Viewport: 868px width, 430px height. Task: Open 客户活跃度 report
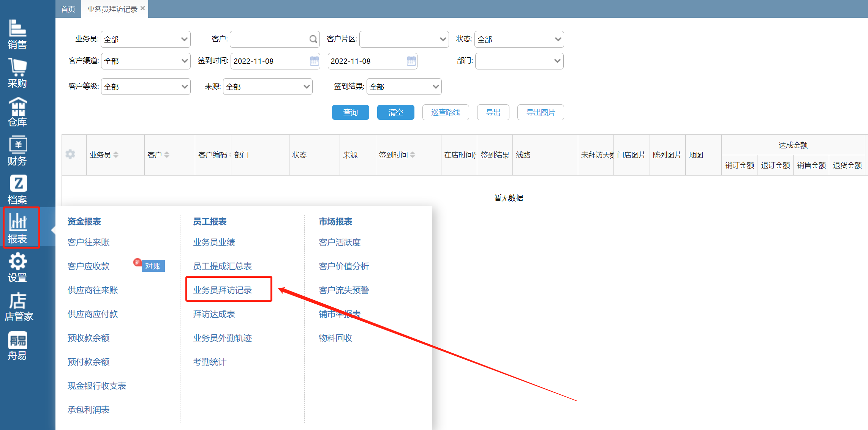340,242
